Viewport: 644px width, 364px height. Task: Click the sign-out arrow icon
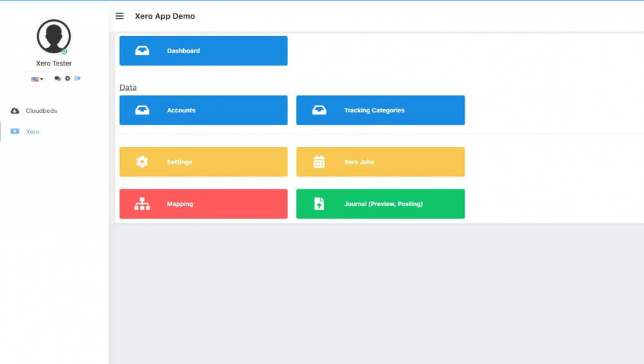click(x=78, y=78)
